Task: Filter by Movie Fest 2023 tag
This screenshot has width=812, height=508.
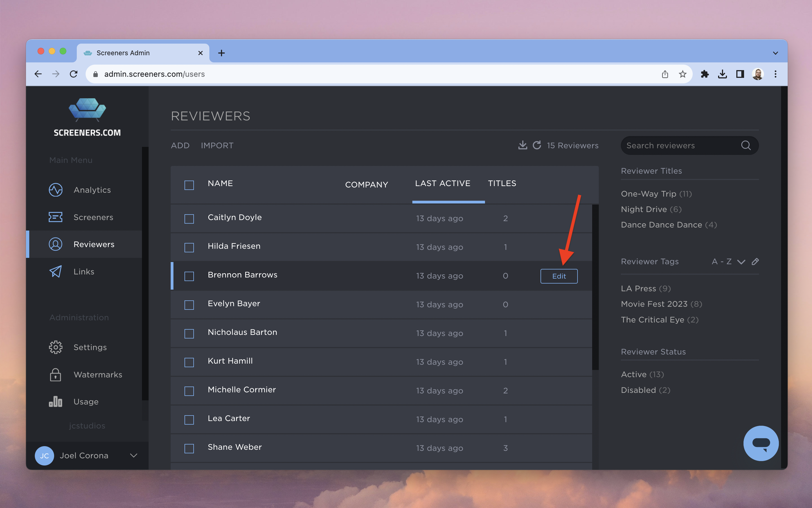Action: click(661, 304)
